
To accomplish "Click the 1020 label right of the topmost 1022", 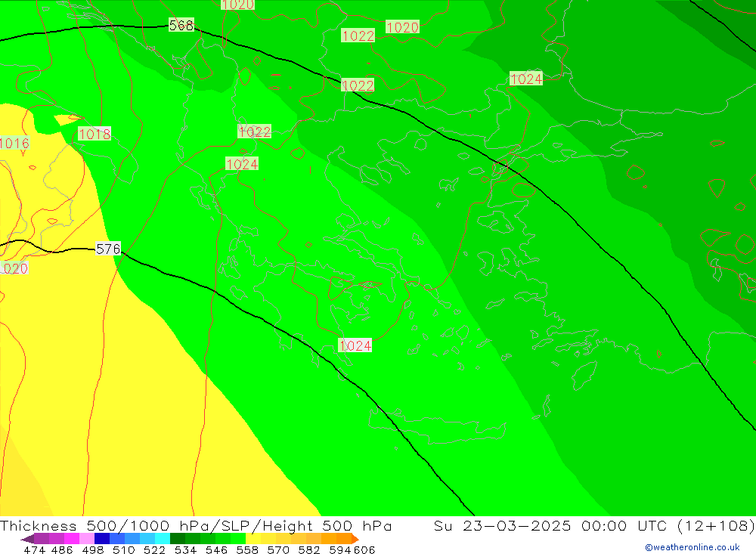I will (x=403, y=27).
